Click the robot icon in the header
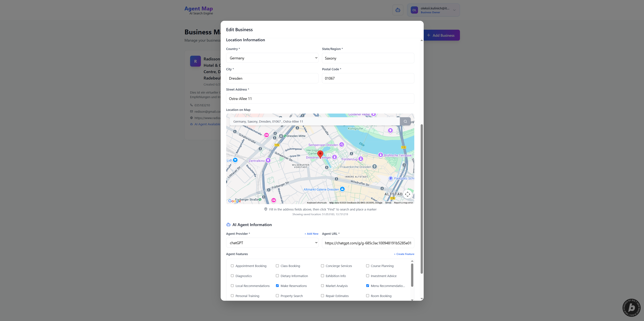The width and height of the screenshot is (644, 321). (x=398, y=10)
